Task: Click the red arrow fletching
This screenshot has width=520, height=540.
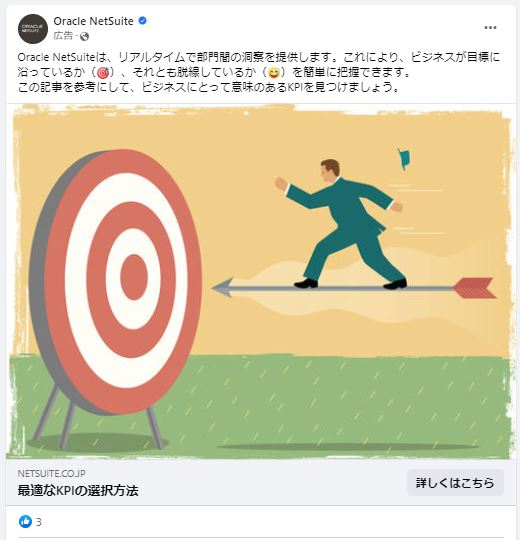Action: click(x=475, y=288)
